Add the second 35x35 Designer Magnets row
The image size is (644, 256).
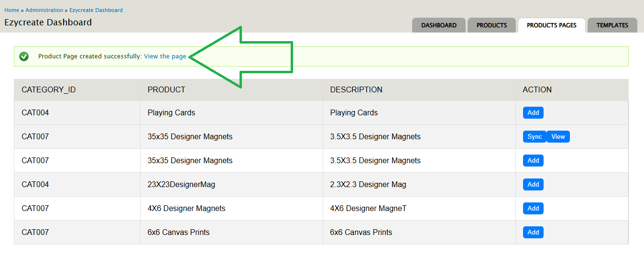pos(533,161)
